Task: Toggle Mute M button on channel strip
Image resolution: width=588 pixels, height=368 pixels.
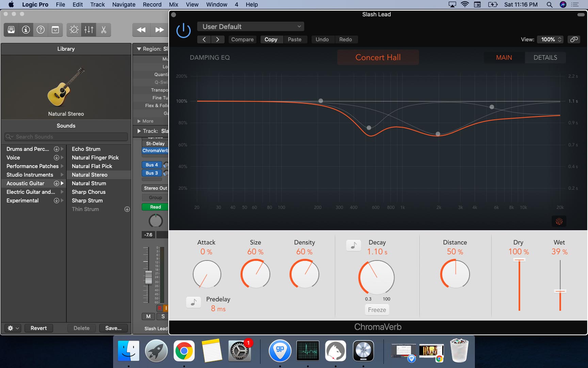Action: [148, 316]
